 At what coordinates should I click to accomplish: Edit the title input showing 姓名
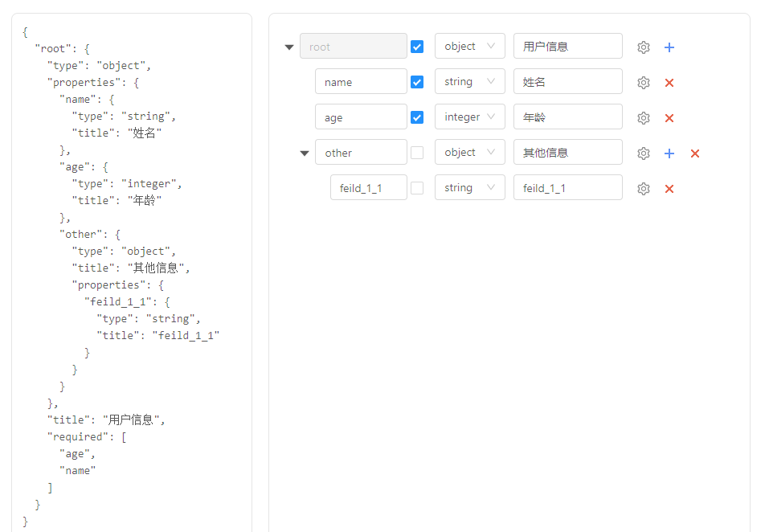pyautogui.click(x=567, y=82)
